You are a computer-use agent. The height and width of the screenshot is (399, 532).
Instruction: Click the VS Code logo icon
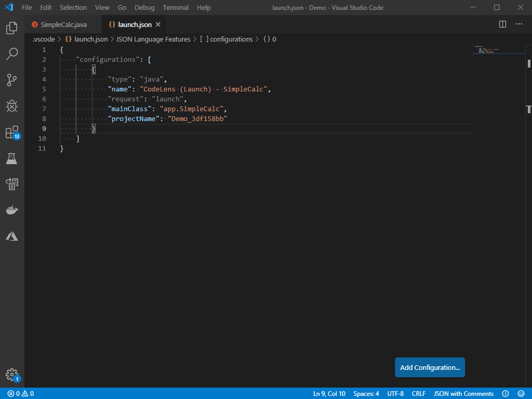[x=9, y=7]
